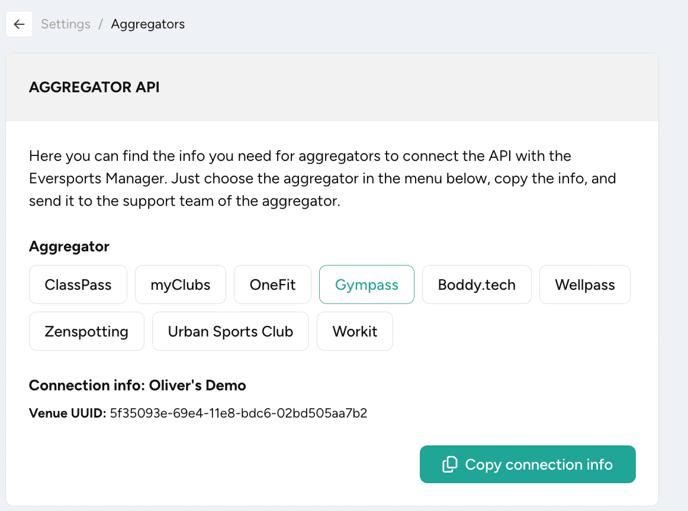This screenshot has width=688, height=511.
Task: Switch to the Workit aggregator
Action: [x=354, y=332]
